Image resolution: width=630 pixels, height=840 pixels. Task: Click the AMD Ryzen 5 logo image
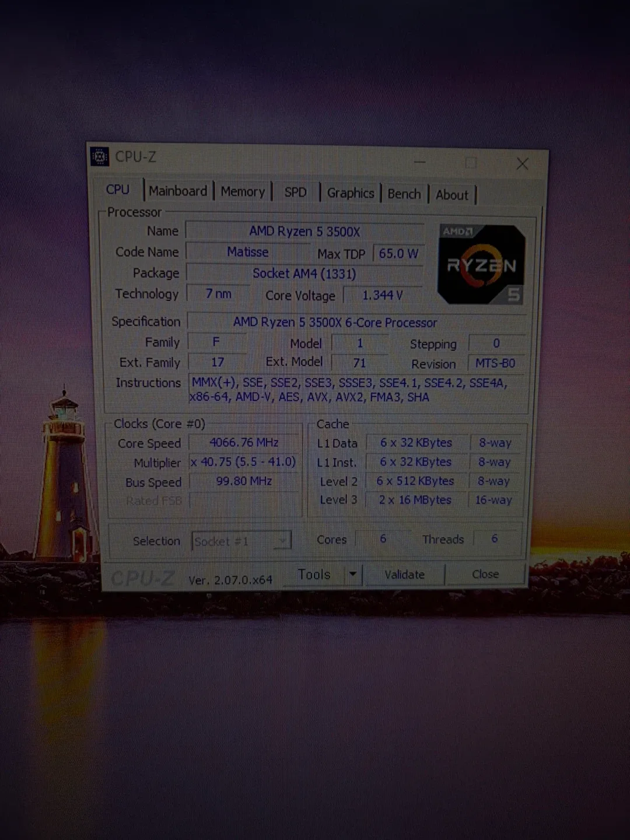point(481,264)
